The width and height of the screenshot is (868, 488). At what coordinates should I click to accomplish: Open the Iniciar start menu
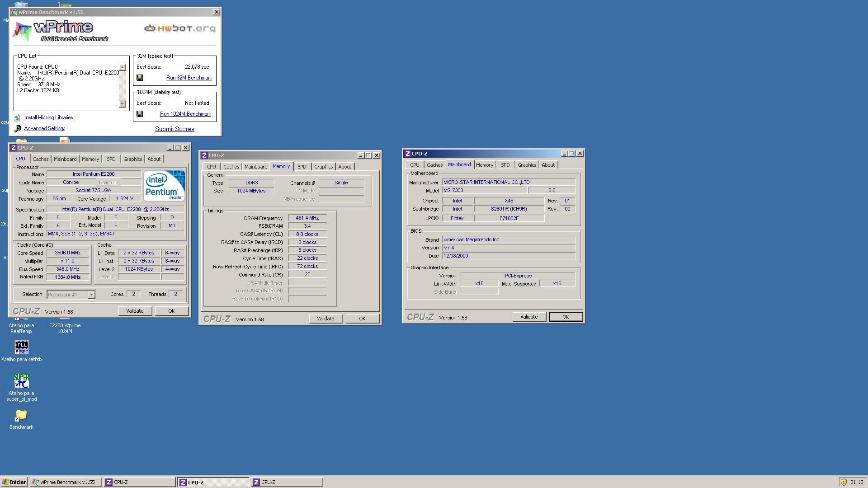point(14,482)
